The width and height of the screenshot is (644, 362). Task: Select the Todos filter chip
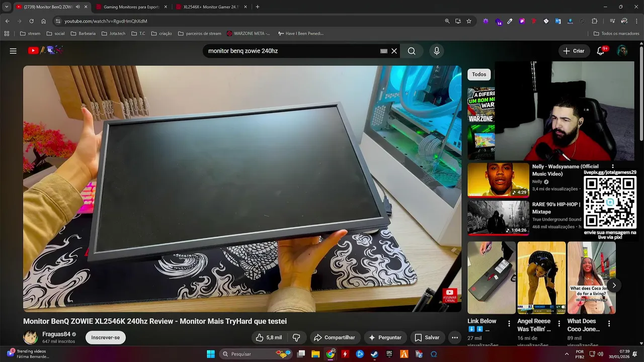click(x=479, y=74)
